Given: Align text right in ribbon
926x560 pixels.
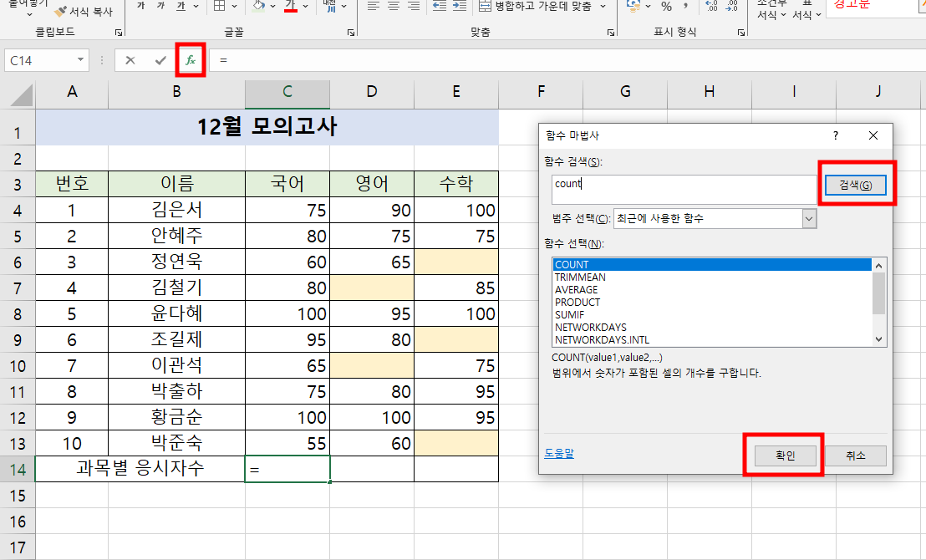Looking at the screenshot, I should pos(414,6).
